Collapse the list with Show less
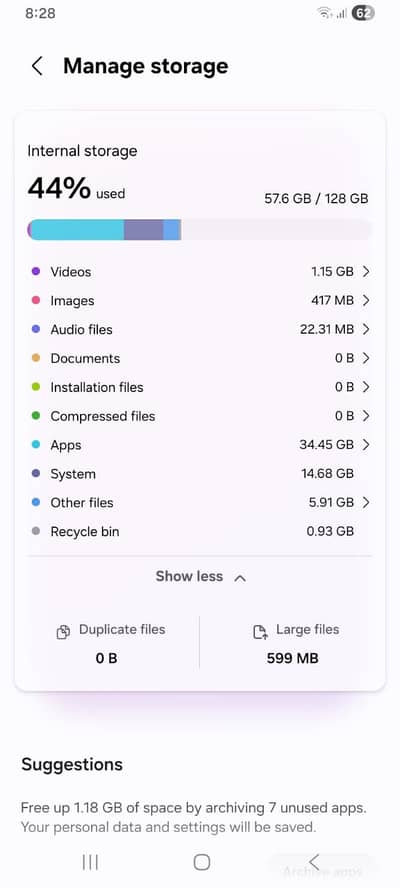Image resolution: width=400 pixels, height=888 pixels. pos(201,577)
